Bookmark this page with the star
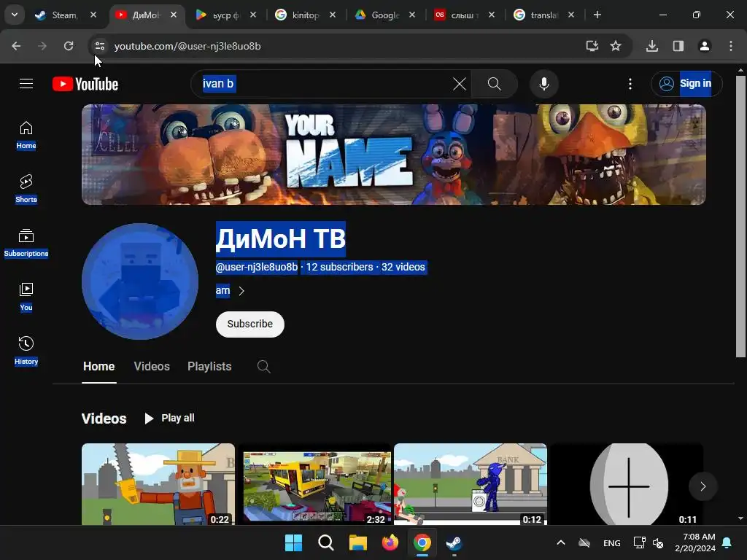Viewport: 747px width, 560px height. 616,46
